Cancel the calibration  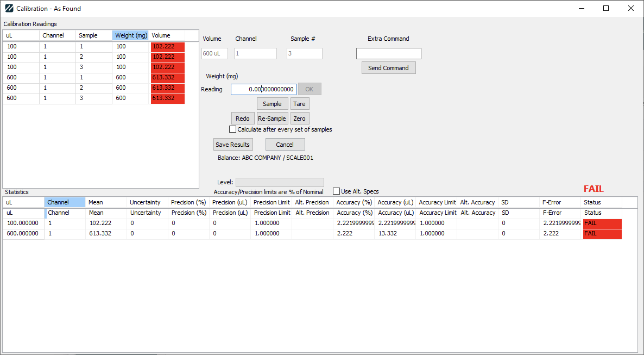pos(285,145)
